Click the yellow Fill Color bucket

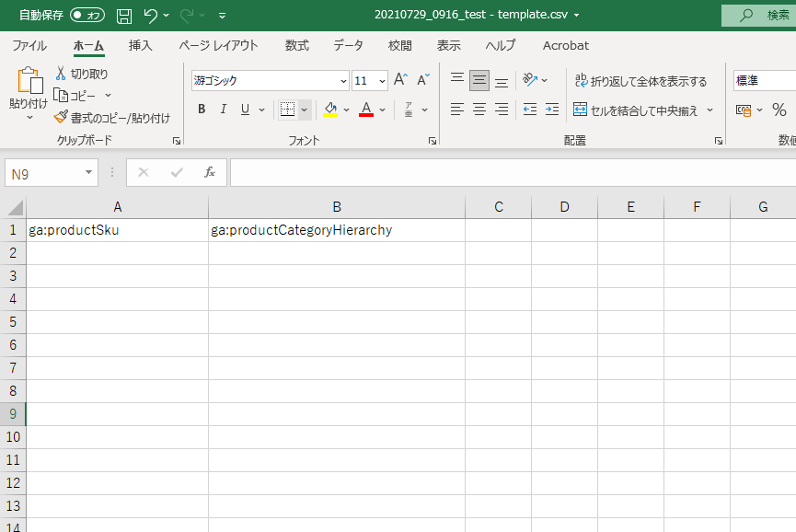(x=330, y=110)
